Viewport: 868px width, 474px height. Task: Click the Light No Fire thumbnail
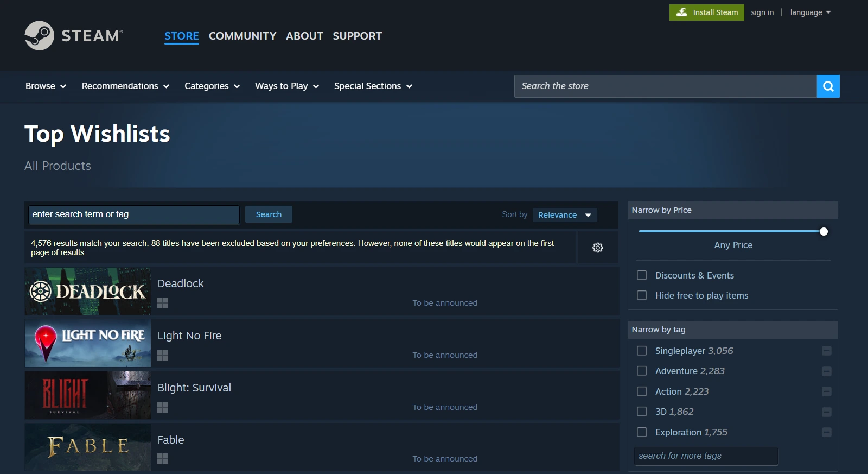point(88,344)
